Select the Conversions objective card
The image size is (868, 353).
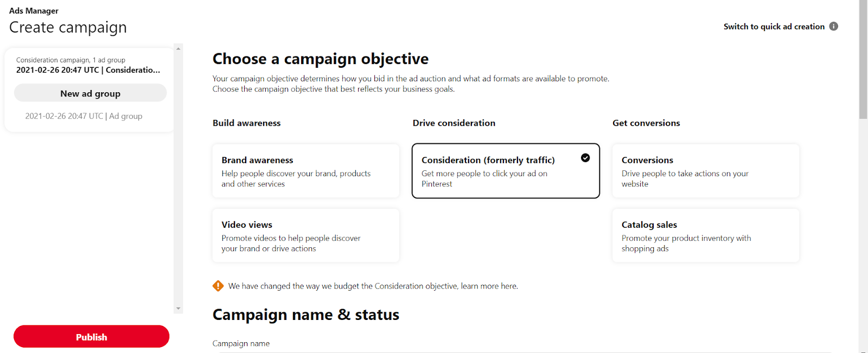[x=705, y=171]
